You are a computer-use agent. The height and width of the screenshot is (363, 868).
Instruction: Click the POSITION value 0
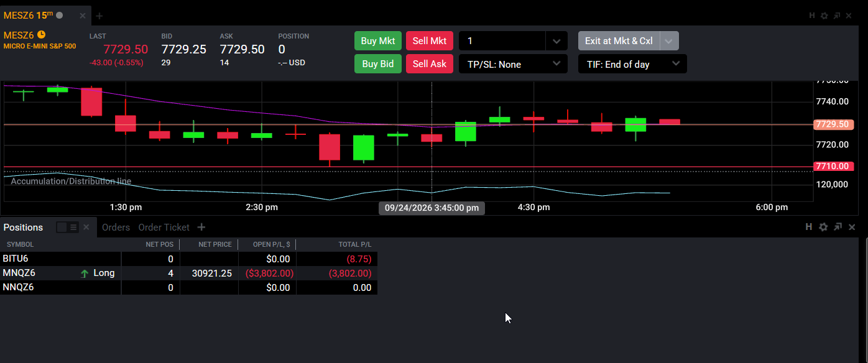(282, 49)
